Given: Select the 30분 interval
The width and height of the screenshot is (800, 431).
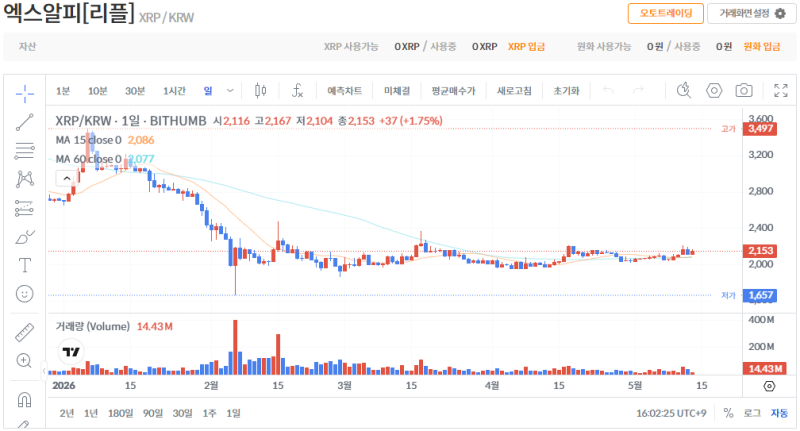Looking at the screenshot, I should [135, 91].
